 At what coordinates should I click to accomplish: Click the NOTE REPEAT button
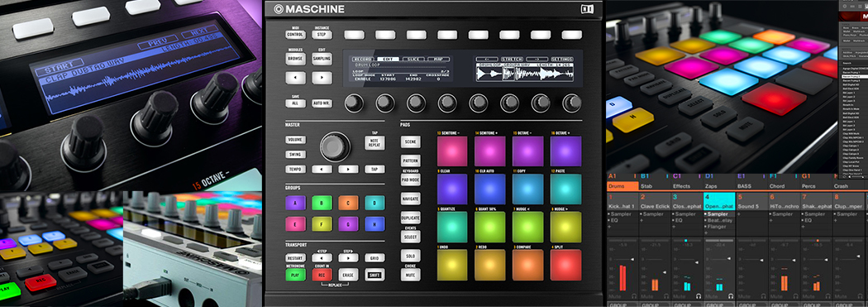tap(374, 142)
